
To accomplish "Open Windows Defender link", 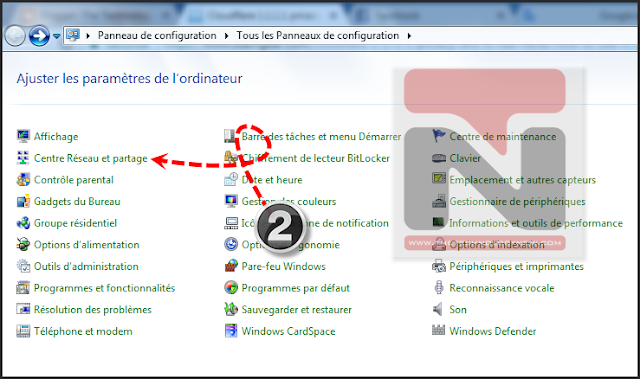I will coord(493,331).
